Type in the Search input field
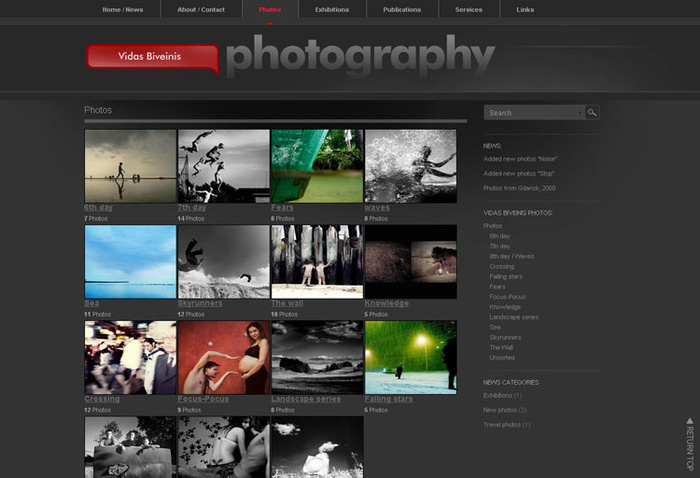This screenshot has width=700, height=478. pyautogui.click(x=533, y=113)
